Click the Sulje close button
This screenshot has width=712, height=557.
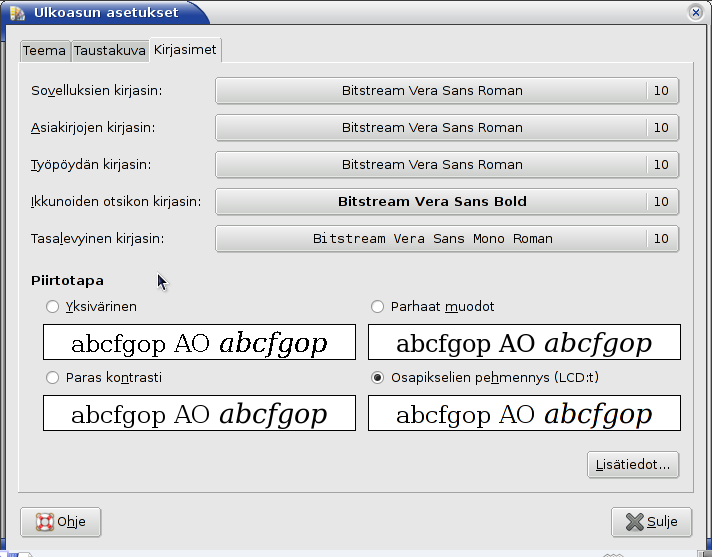pos(652,522)
